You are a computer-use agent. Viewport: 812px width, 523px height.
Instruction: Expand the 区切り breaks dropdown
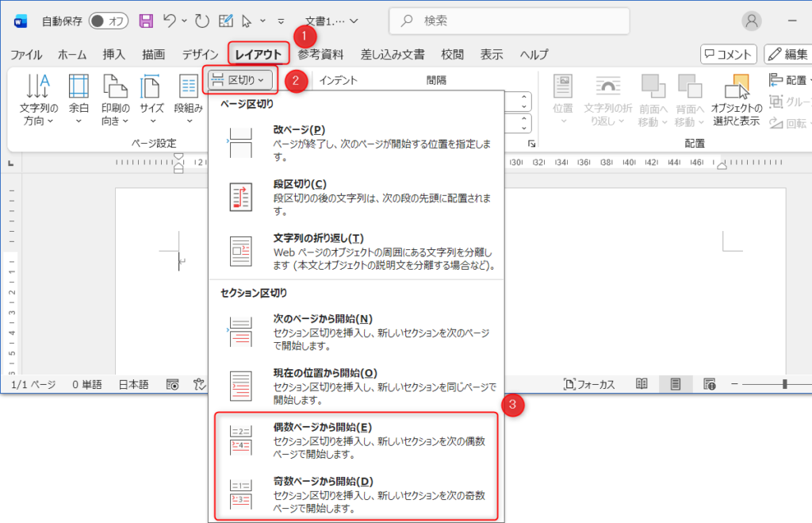[x=242, y=79]
